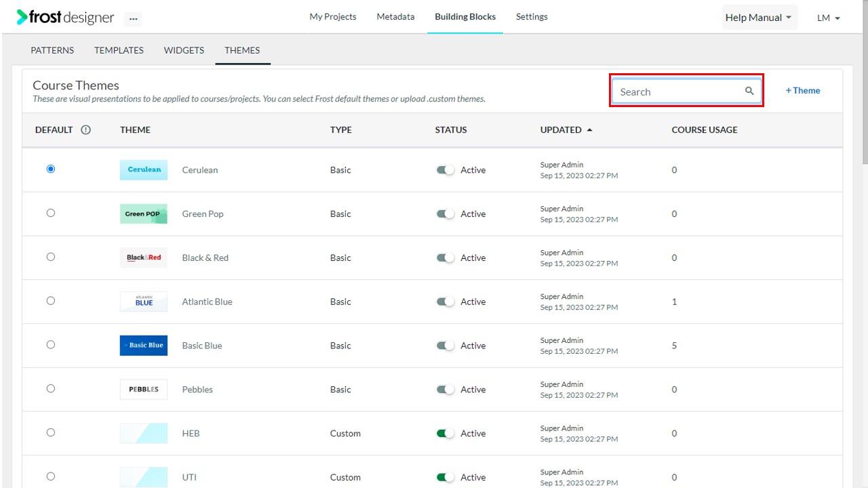Toggle Basic Blue active status
Viewport: 868px width, 488px height.
(x=446, y=346)
